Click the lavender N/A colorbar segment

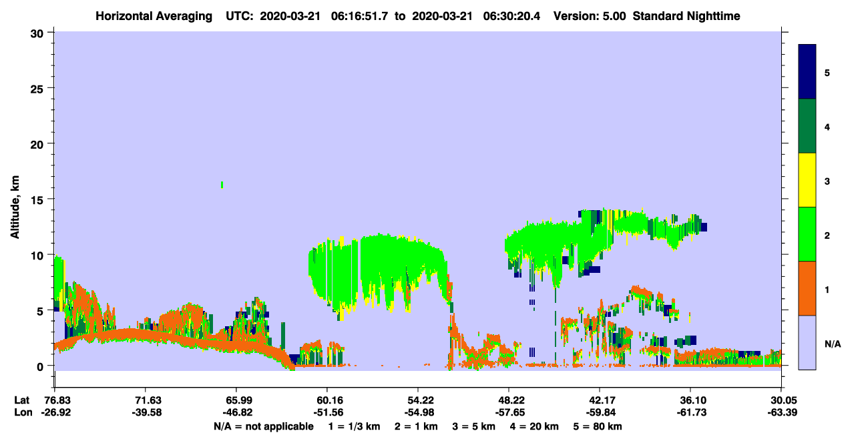(x=807, y=342)
